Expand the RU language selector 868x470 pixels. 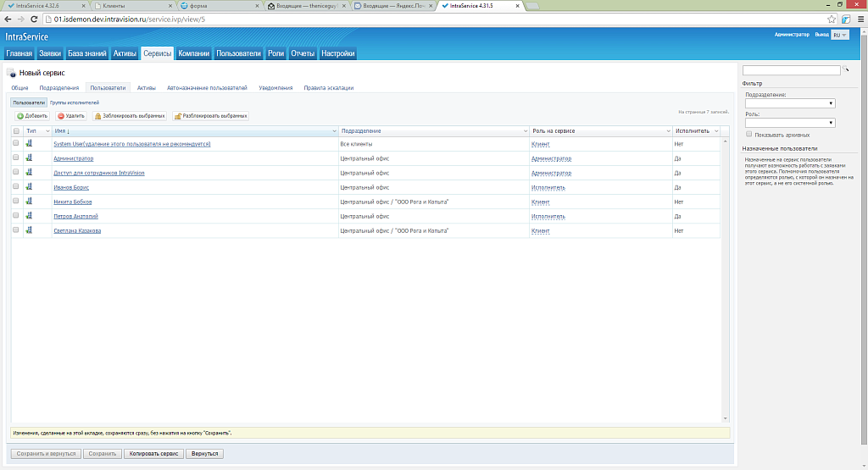pos(840,35)
